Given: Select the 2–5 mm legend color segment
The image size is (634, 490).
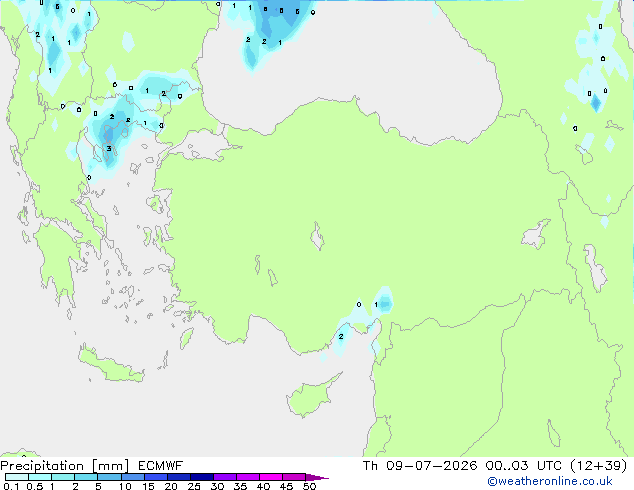Looking at the screenshot, I should click(86, 477).
